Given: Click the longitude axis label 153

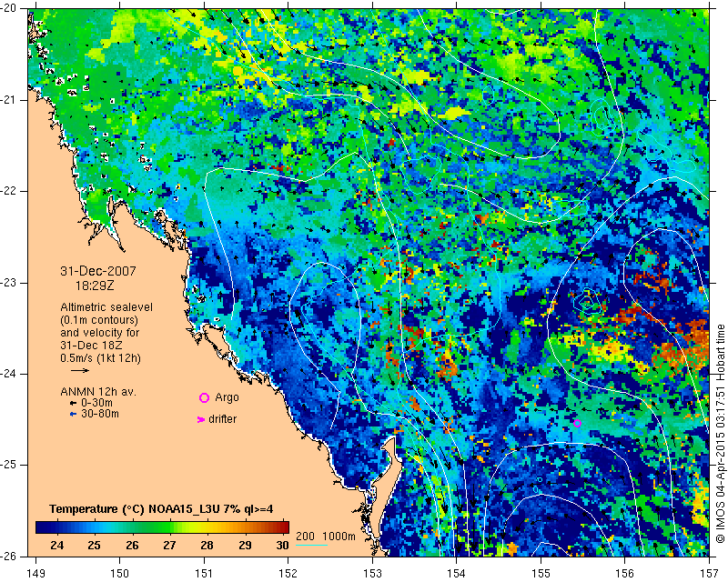Looking at the screenshot, I should [372, 574].
